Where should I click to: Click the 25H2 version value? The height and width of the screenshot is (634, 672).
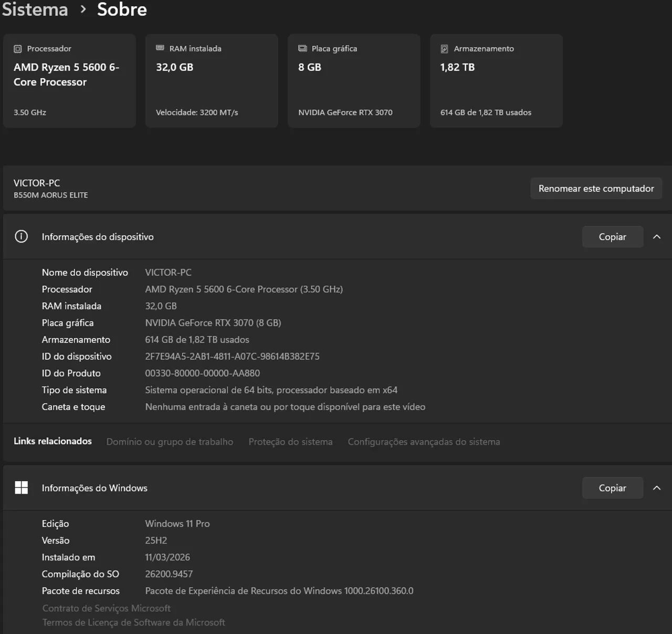156,541
